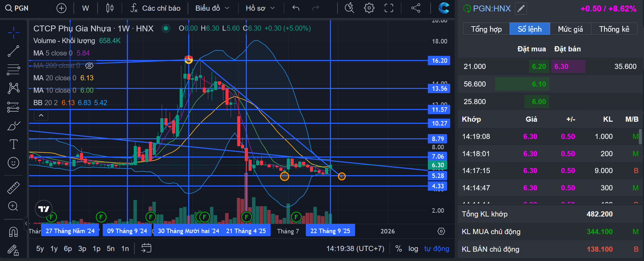This screenshot has height=261, width=644.
Task: Open the projection and forecast tool
Action: click(x=13, y=107)
